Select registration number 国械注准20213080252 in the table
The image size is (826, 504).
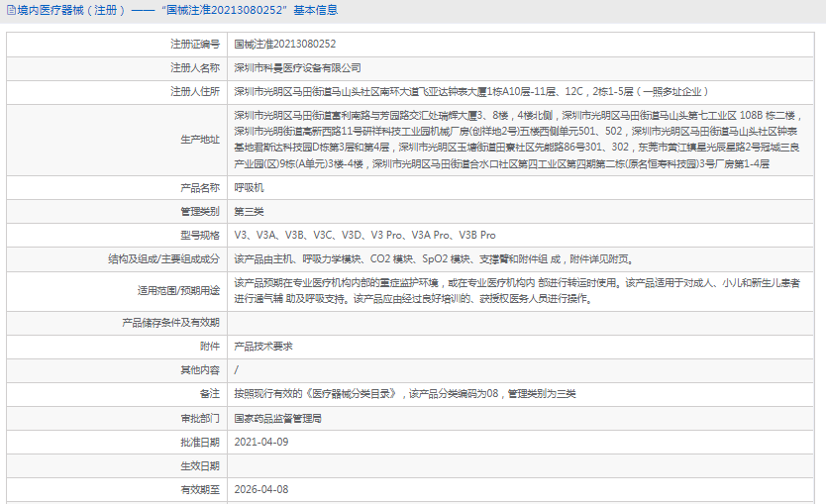coord(285,45)
